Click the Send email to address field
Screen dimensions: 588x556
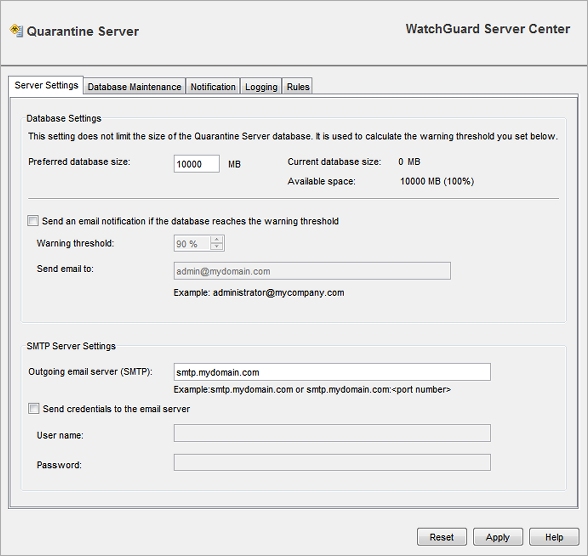tap(312, 271)
